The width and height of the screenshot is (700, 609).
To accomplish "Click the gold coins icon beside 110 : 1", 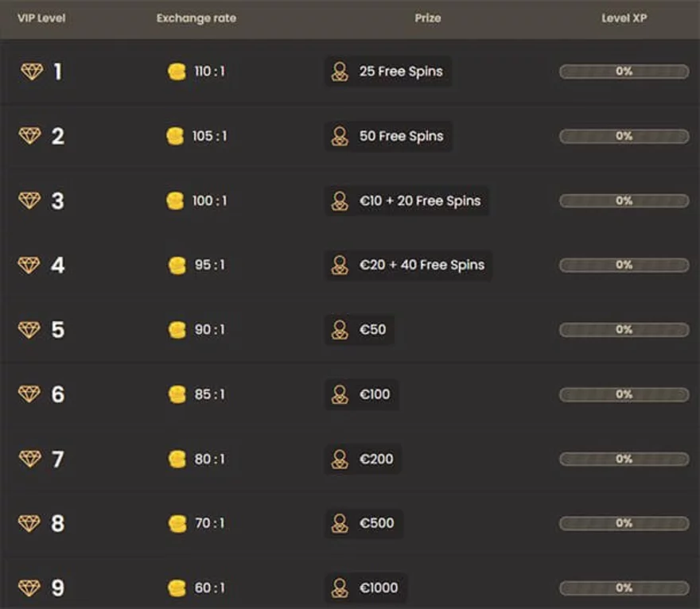I will pos(177,72).
